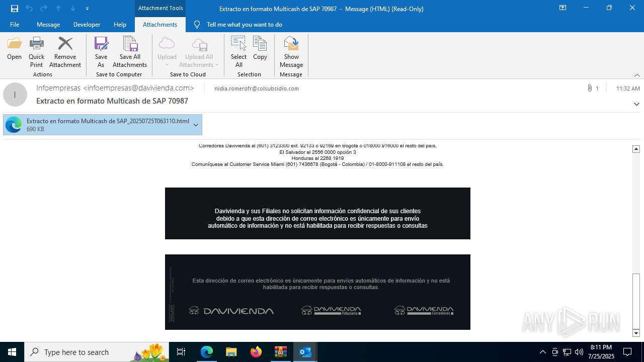644x362 pixels.
Task: Click the Davivienda Corredores logo
Action: point(424,310)
